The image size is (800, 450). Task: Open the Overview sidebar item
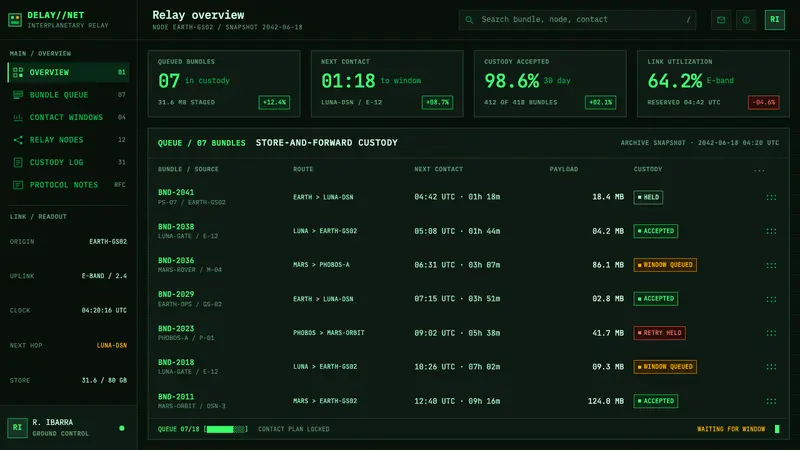(x=68, y=72)
